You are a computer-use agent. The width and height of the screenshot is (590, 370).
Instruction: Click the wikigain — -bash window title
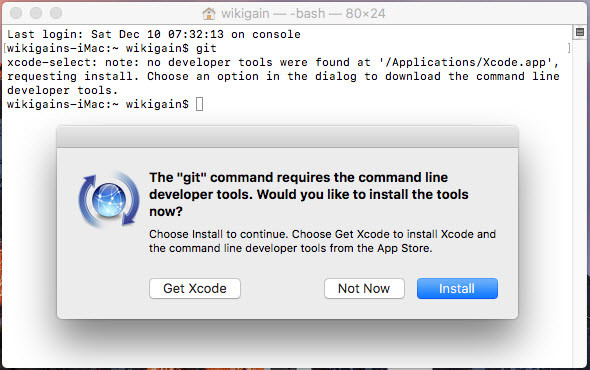point(303,14)
